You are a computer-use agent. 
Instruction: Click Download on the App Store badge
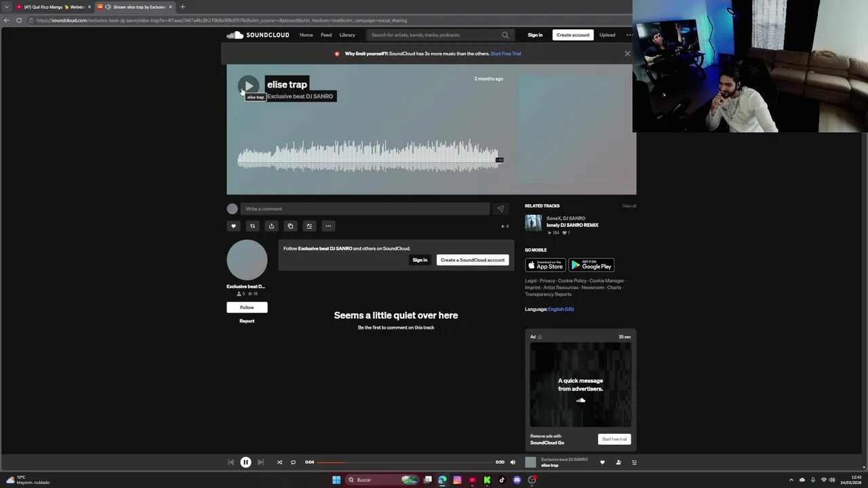tap(545, 265)
